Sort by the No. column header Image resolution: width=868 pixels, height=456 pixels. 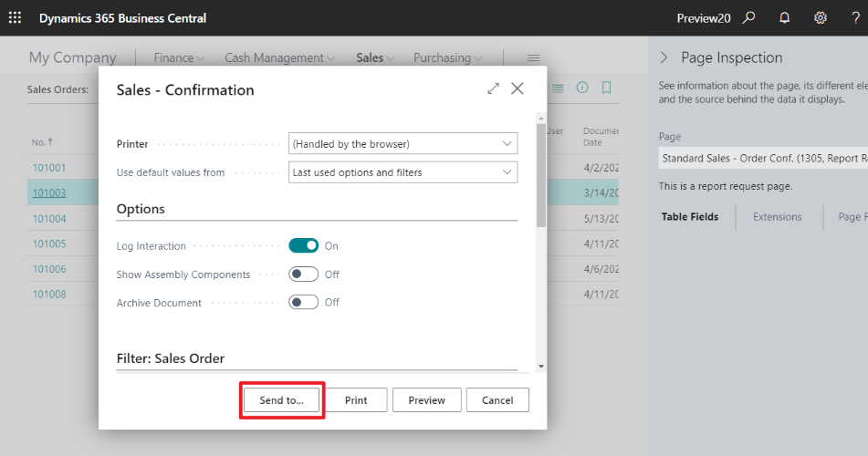(x=42, y=142)
